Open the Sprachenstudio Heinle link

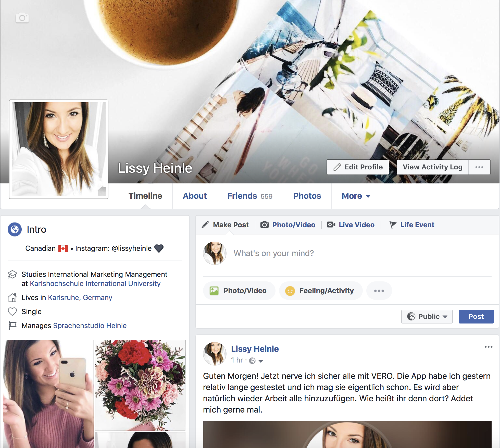[x=90, y=326]
